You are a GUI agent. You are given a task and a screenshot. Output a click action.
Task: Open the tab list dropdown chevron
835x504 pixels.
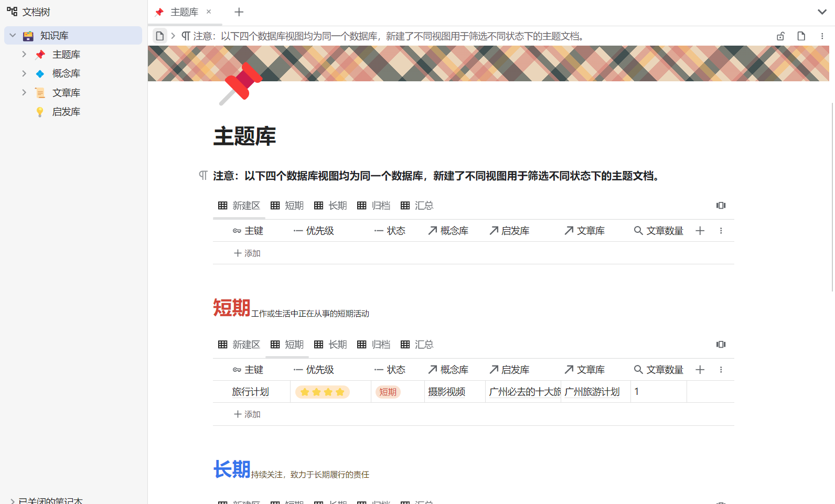coord(821,12)
